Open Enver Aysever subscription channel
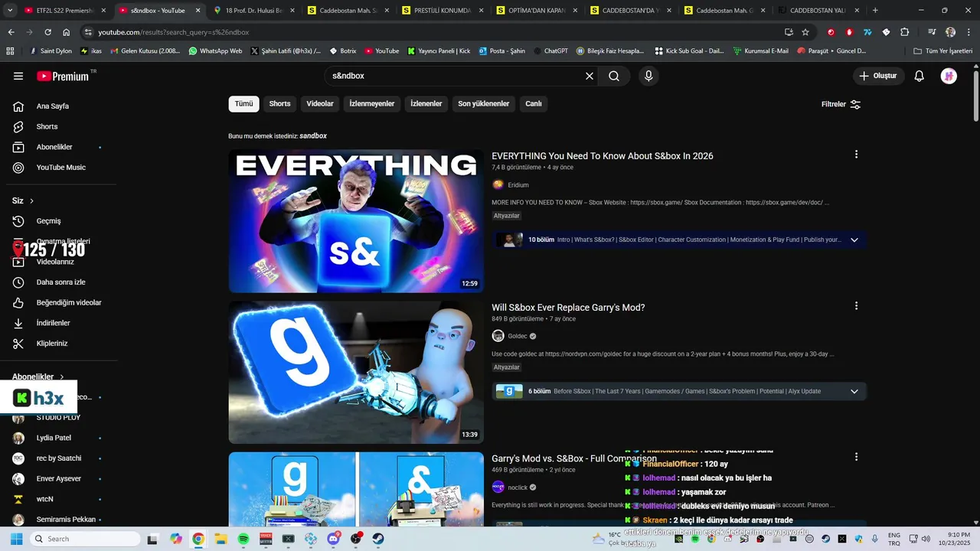 (x=57, y=478)
